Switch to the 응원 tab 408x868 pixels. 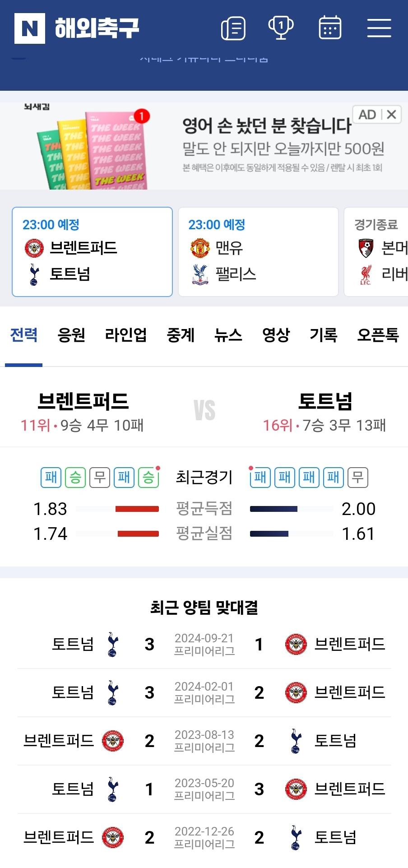tap(71, 335)
